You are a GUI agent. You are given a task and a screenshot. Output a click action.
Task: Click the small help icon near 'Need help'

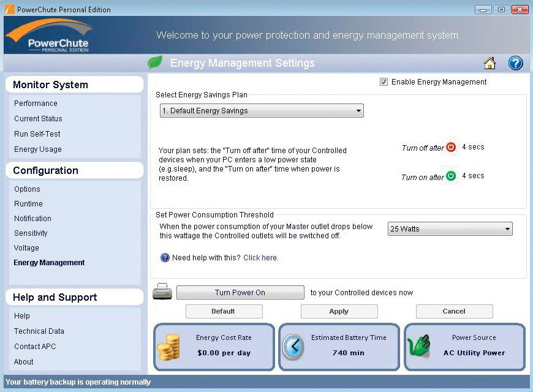[x=165, y=258]
